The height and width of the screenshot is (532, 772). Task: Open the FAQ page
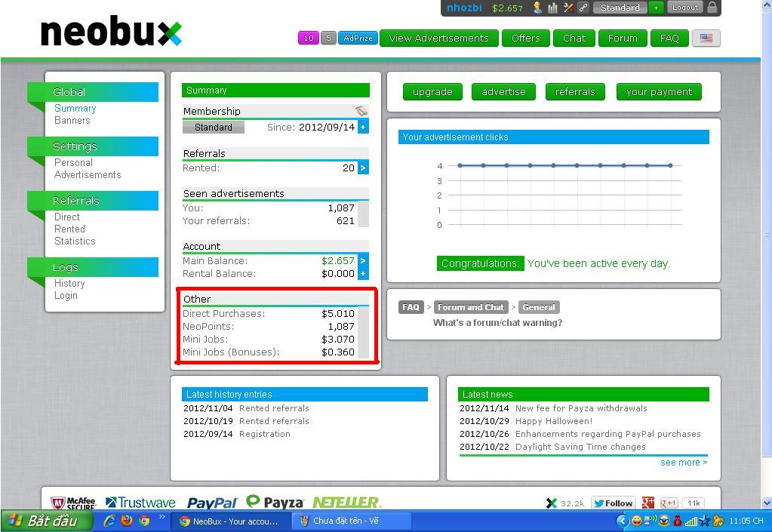point(669,38)
